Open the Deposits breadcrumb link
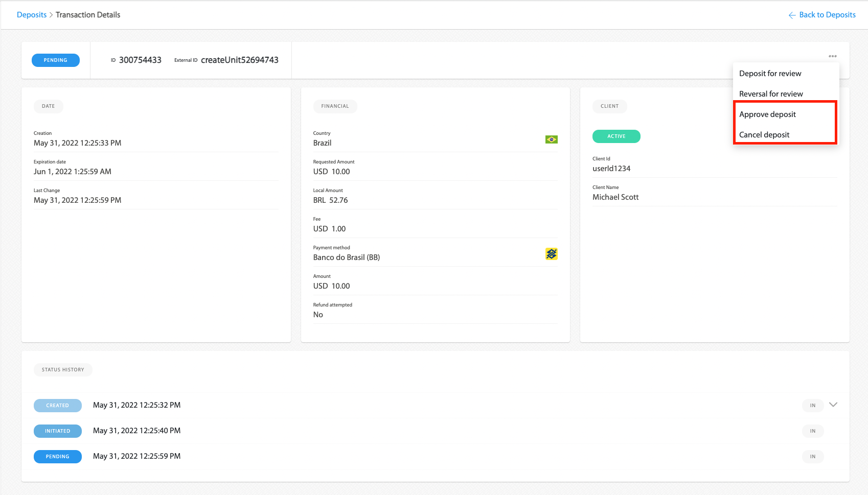The width and height of the screenshot is (868, 495). point(32,15)
